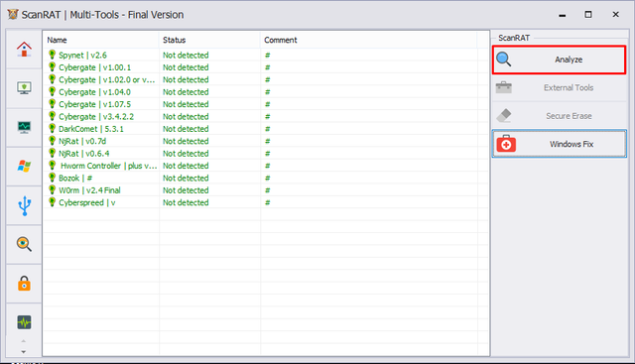Select the orange padlock sidebar icon
This screenshot has height=364, width=635.
[24, 284]
